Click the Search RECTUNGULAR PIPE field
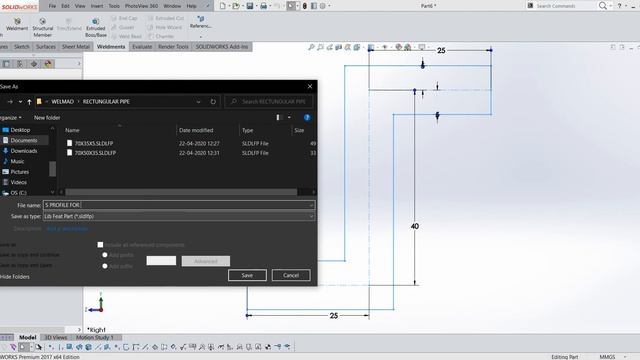Viewport: 640px width, 360px height. pyautogui.click(x=269, y=101)
